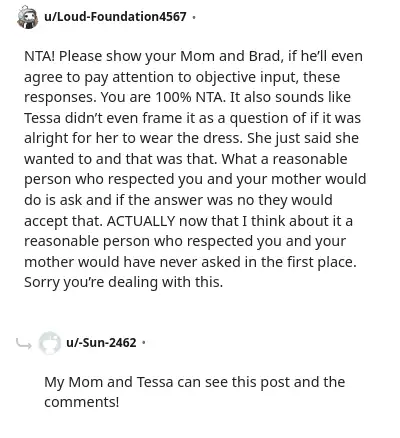Click the capitalized word "ACTUALLY" in the comment
Screen dimensions: 400x438
pyautogui.click(x=141, y=221)
